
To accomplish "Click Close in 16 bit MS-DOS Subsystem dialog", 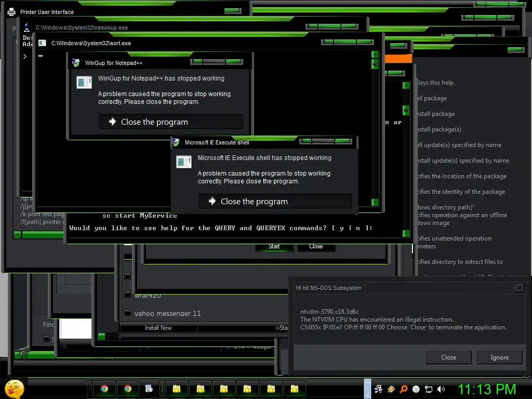I will (x=448, y=357).
